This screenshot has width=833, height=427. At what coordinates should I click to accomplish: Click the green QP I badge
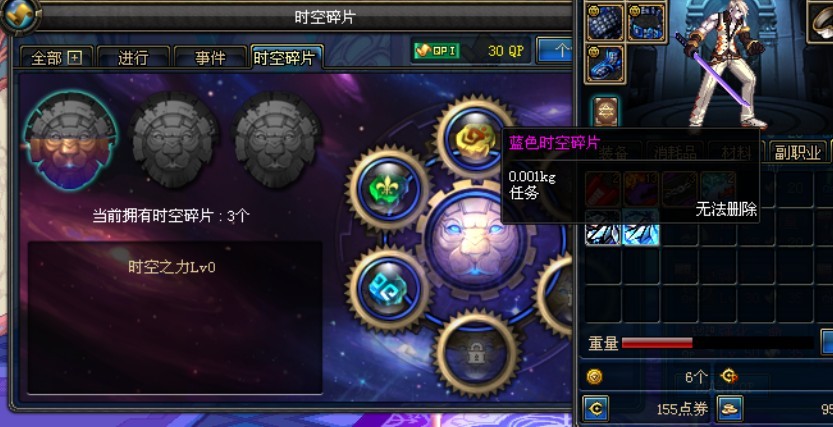[x=437, y=51]
